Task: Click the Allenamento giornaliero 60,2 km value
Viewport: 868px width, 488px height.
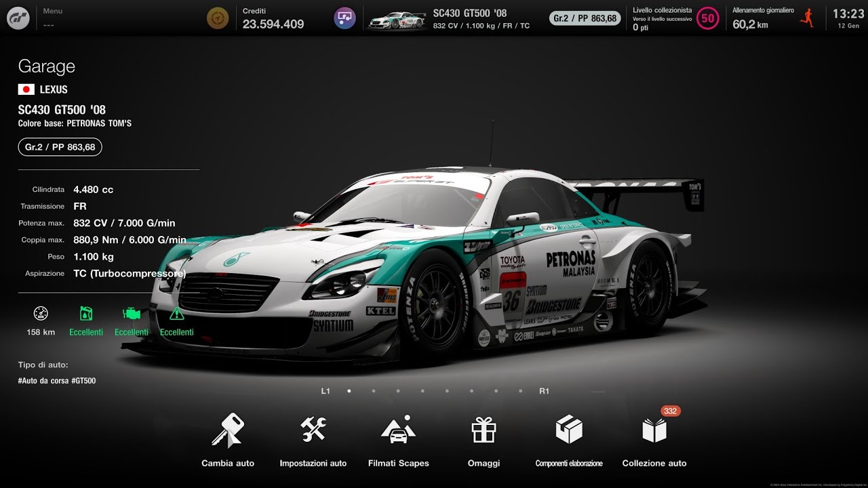Action: tap(750, 24)
